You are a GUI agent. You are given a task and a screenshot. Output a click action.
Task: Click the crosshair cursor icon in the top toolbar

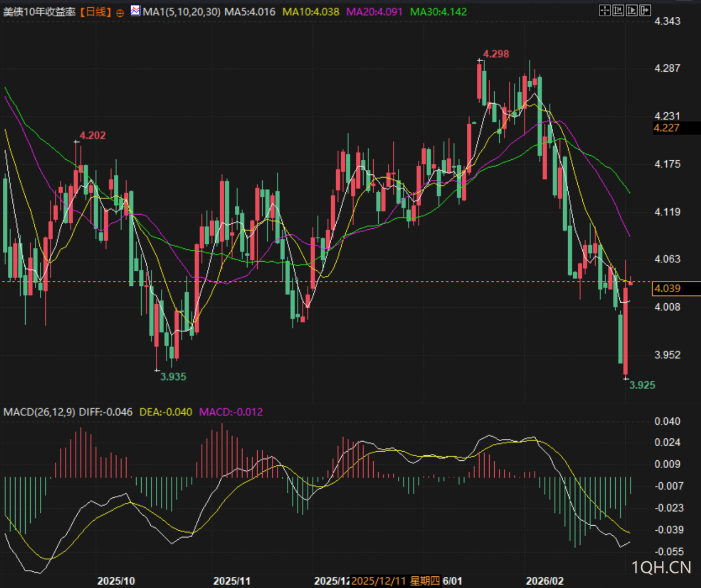point(605,10)
